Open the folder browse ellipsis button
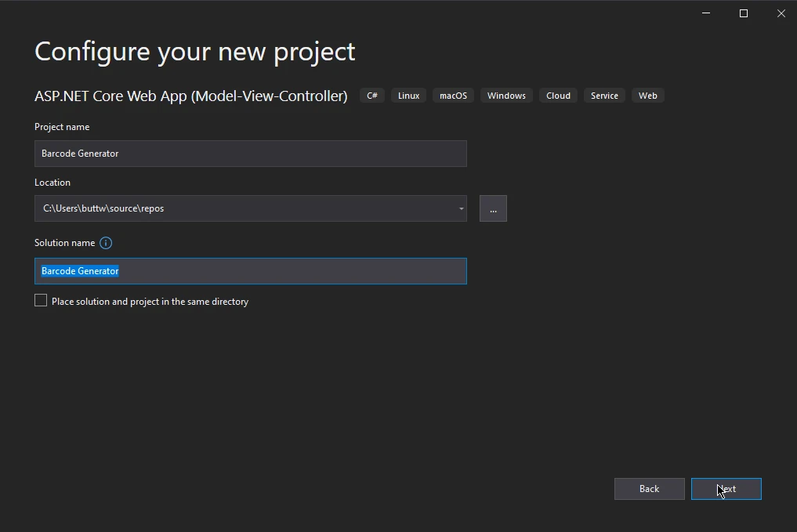 pyautogui.click(x=493, y=208)
